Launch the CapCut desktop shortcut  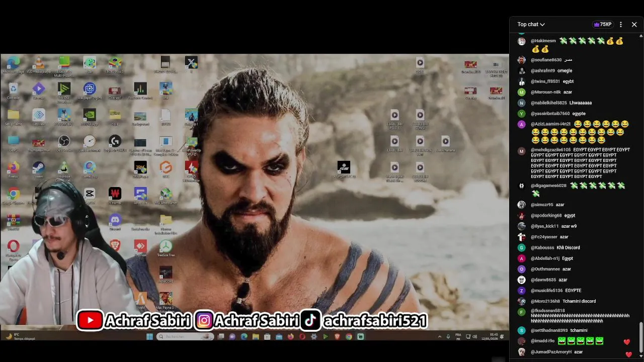tap(90, 196)
